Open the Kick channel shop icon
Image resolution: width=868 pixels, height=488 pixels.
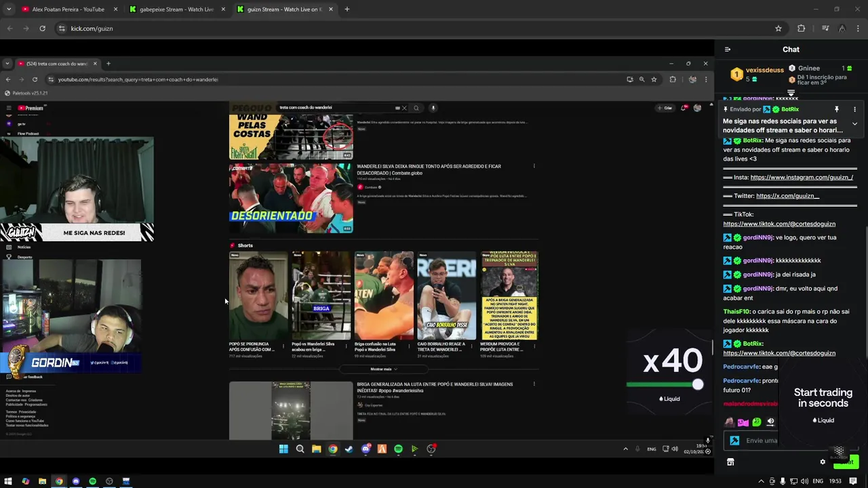[730, 462]
